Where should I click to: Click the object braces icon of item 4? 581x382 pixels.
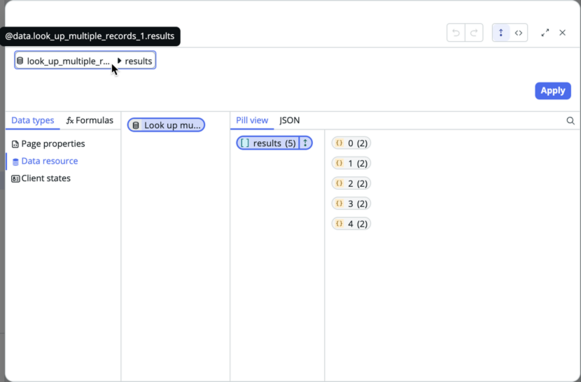click(339, 223)
